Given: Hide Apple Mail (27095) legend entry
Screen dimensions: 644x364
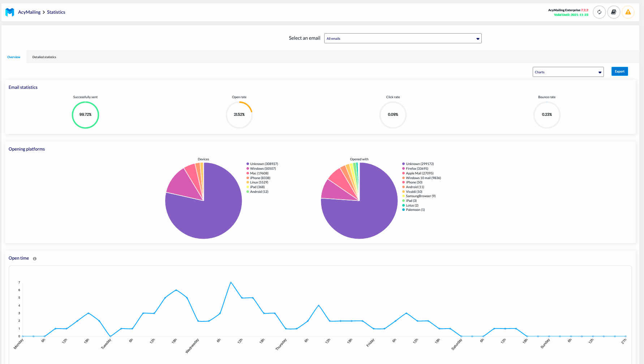Looking at the screenshot, I should point(419,173).
